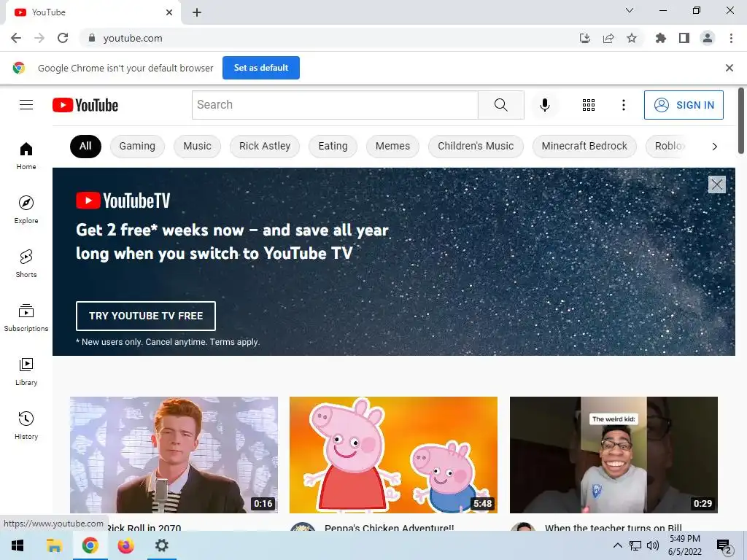The width and height of the screenshot is (747, 560).
Task: Install YouTube app icon in address bar
Action: [x=584, y=38]
